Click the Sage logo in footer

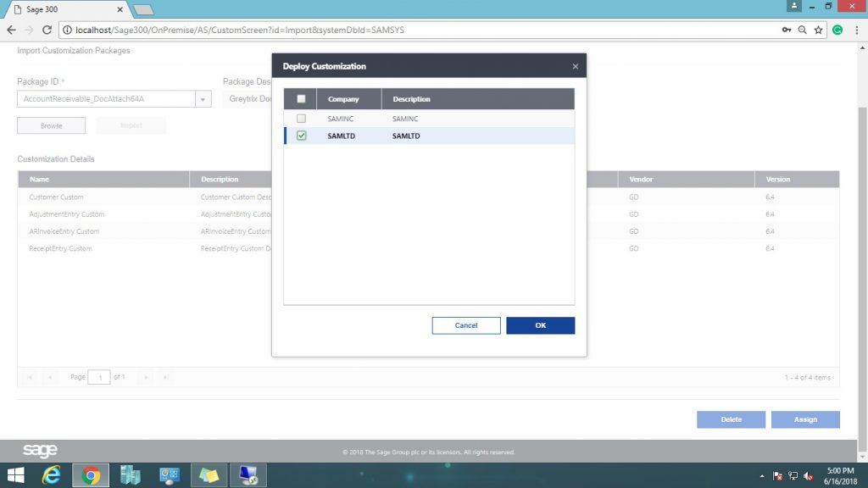[40, 451]
